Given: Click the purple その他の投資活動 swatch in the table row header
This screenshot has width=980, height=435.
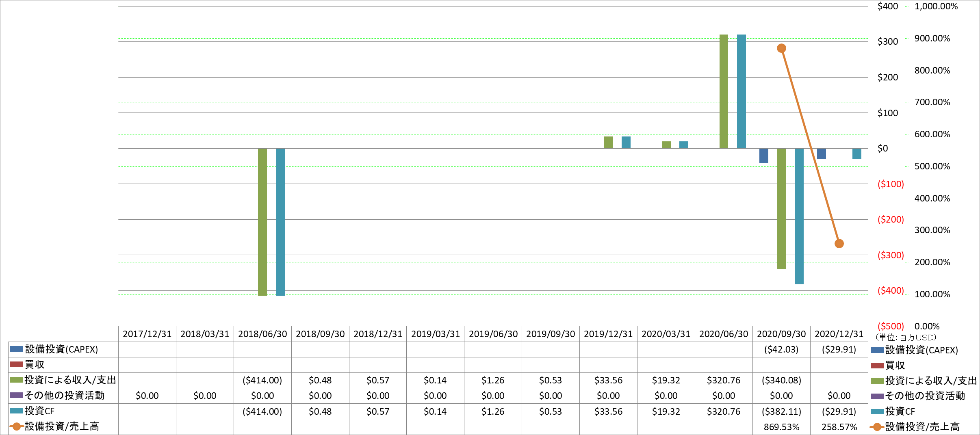Looking at the screenshot, I should (x=16, y=395).
